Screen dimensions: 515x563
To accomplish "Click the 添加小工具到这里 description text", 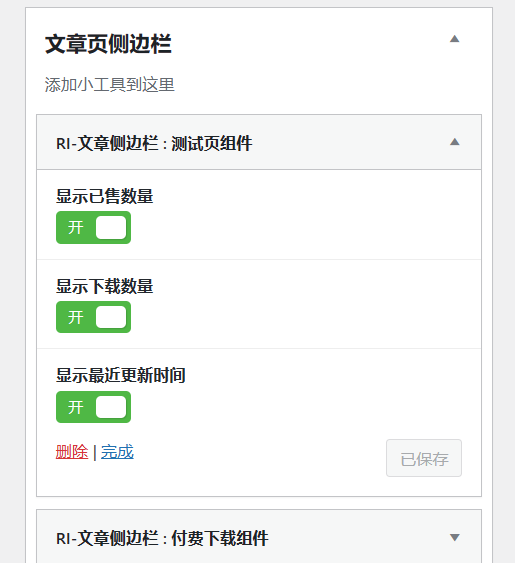I will (x=110, y=85).
